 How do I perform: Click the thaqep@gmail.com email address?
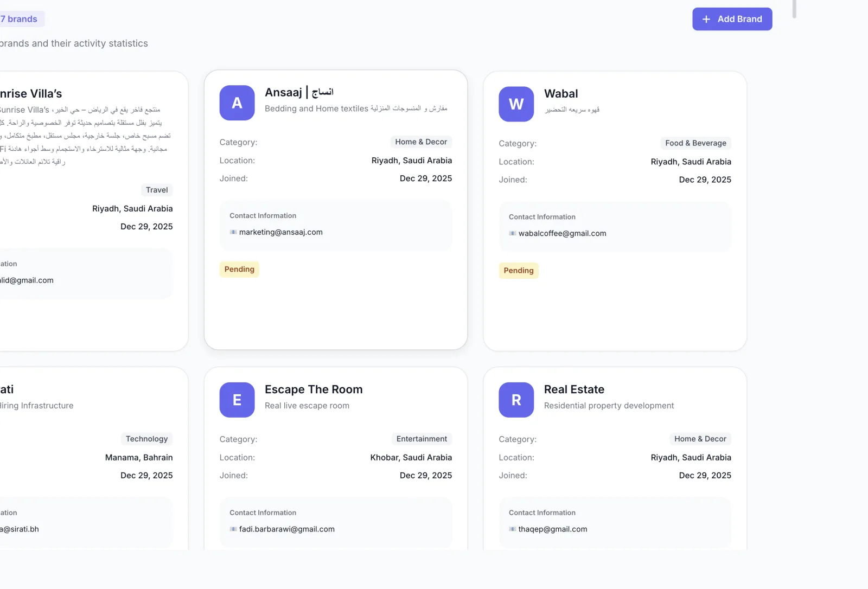point(553,529)
